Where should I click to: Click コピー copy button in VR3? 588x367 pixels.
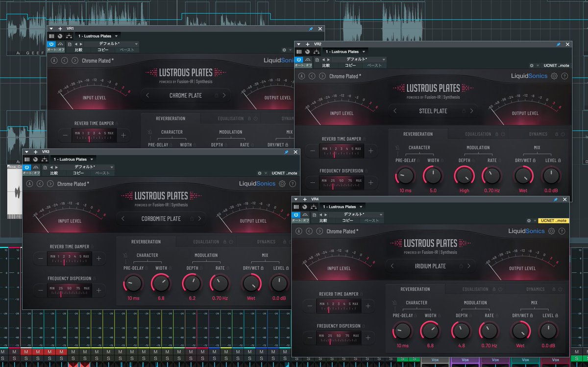pyautogui.click(x=78, y=173)
